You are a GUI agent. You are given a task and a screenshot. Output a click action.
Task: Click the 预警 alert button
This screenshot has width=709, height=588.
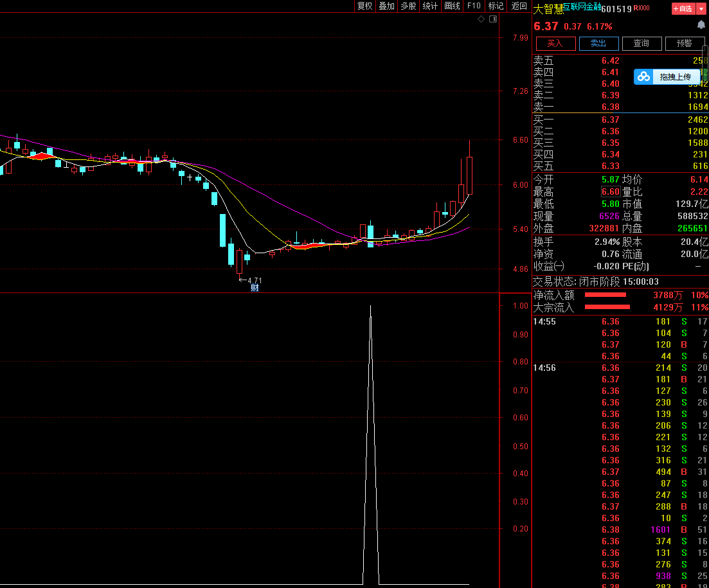(x=685, y=44)
